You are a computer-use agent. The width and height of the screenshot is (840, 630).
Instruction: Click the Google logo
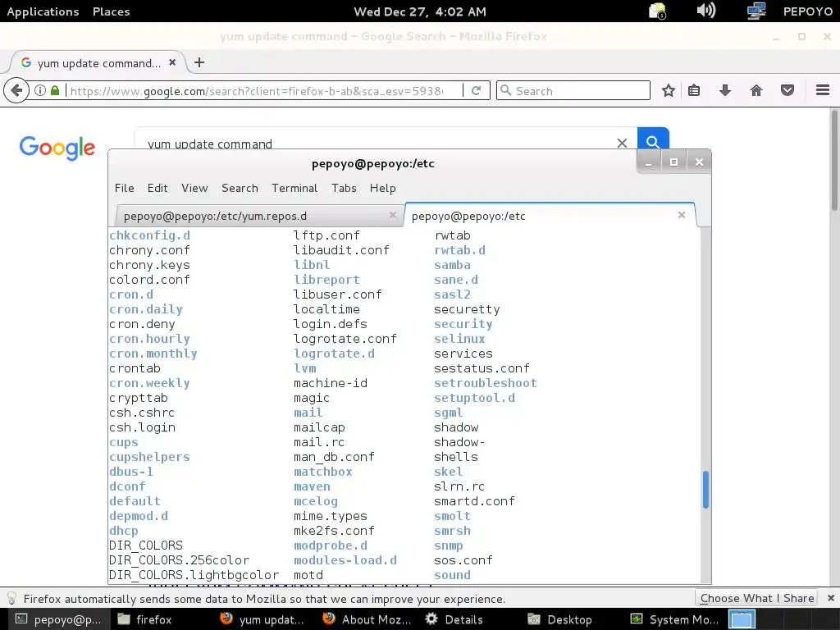57,148
